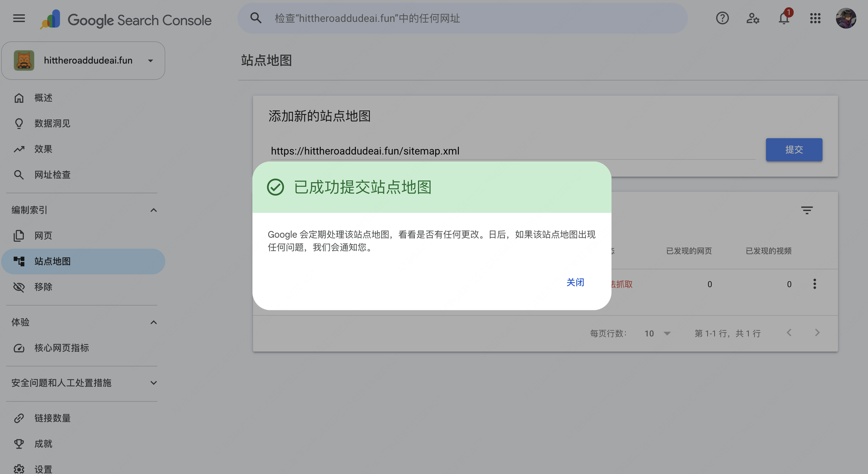Open 设置 settings page
Viewport: 868px width, 474px height.
point(82,469)
